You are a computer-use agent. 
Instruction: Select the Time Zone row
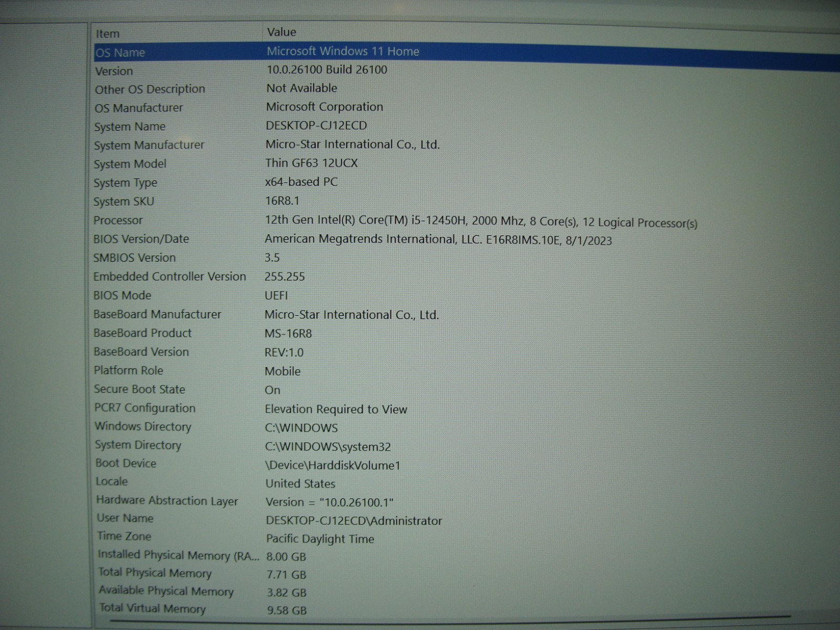(124, 537)
